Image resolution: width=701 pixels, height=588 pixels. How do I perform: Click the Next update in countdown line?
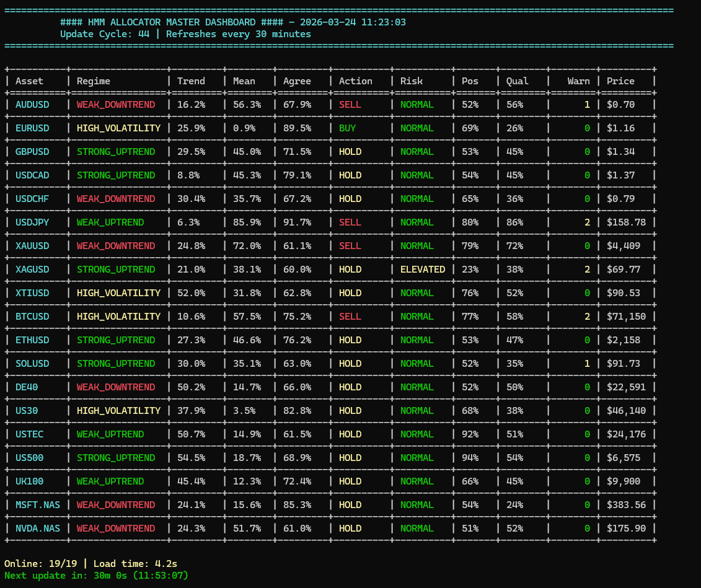click(96, 576)
